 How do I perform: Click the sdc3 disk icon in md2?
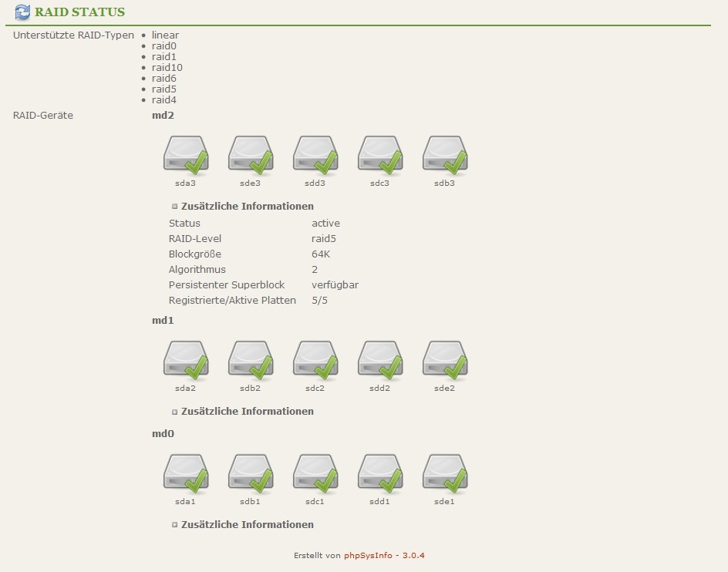(380, 155)
